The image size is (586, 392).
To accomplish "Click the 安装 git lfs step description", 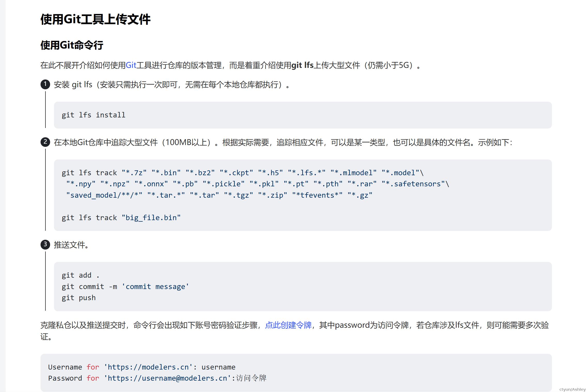I will (x=172, y=85).
